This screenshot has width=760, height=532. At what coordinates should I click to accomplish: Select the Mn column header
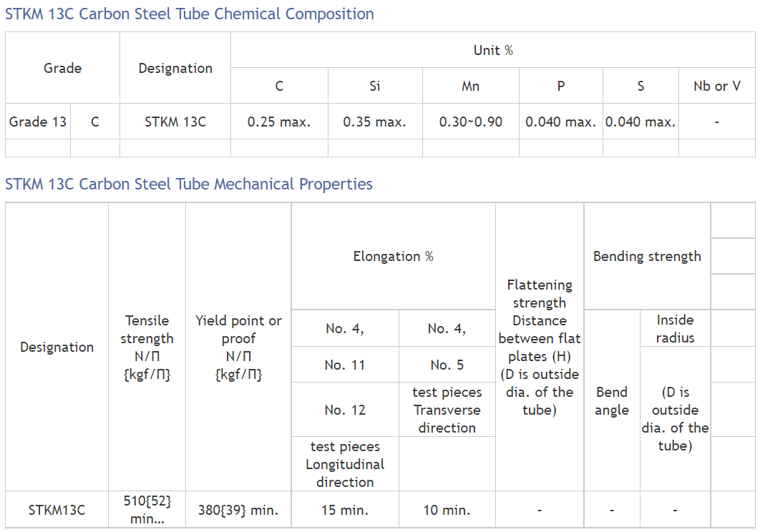pyautogui.click(x=470, y=86)
